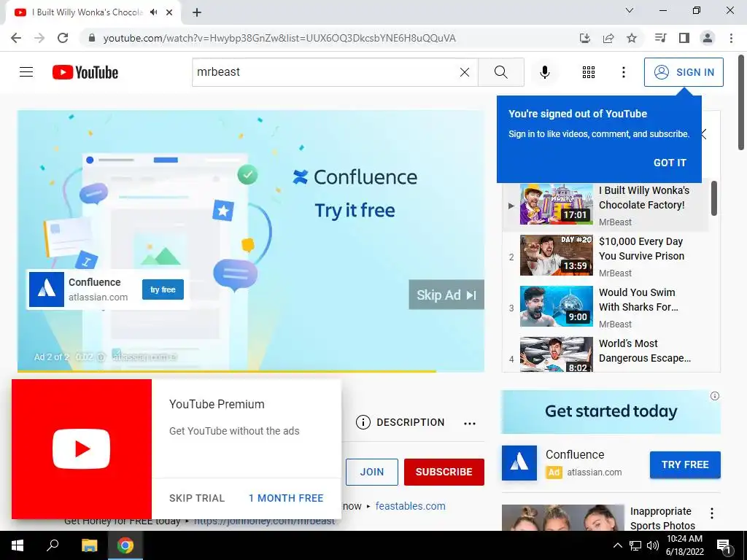Screen dimensions: 747x560
Task: Click the SIGN IN button
Action: click(684, 72)
